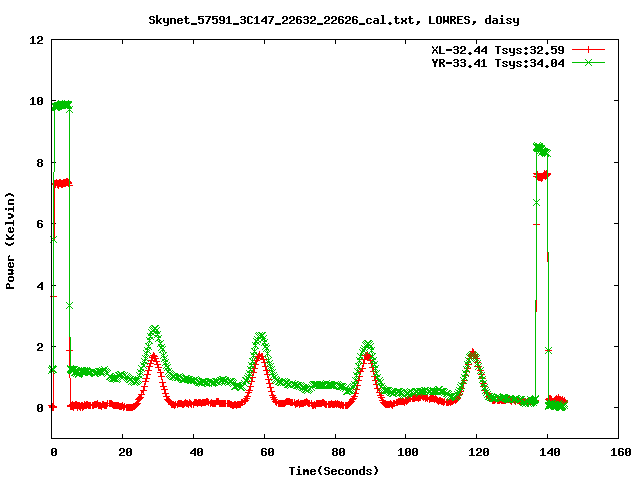Viewport: 640px width, 480px height.
Task: Click the overlapping peak near 119 seconds
Action: point(473,353)
